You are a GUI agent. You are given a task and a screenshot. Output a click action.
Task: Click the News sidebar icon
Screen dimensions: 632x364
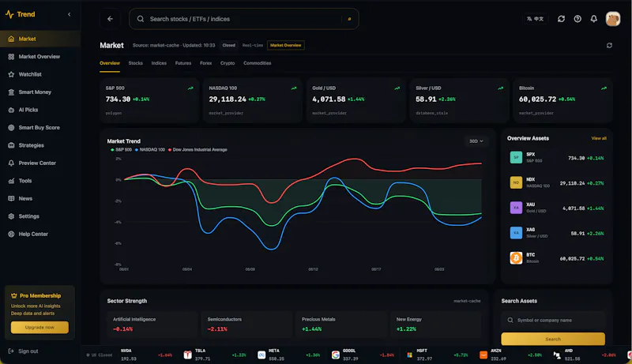tap(11, 198)
